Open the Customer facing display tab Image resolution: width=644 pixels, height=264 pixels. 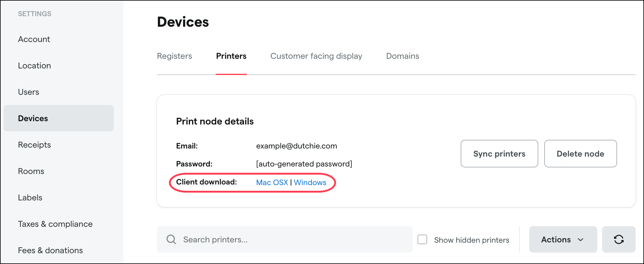coord(316,56)
